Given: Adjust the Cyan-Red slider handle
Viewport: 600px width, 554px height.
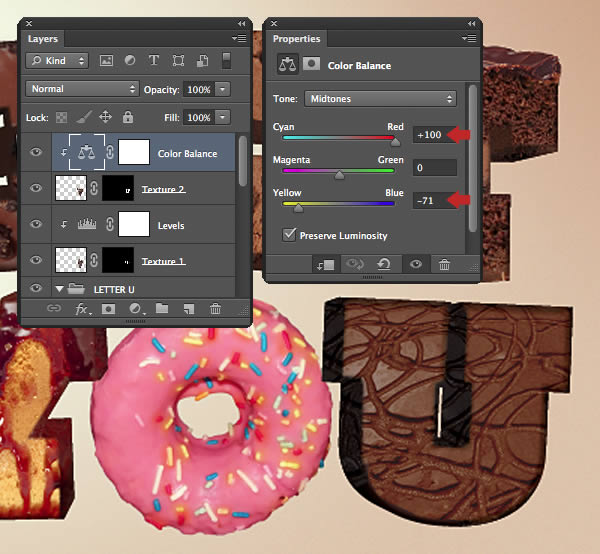Looking at the screenshot, I should [395, 142].
